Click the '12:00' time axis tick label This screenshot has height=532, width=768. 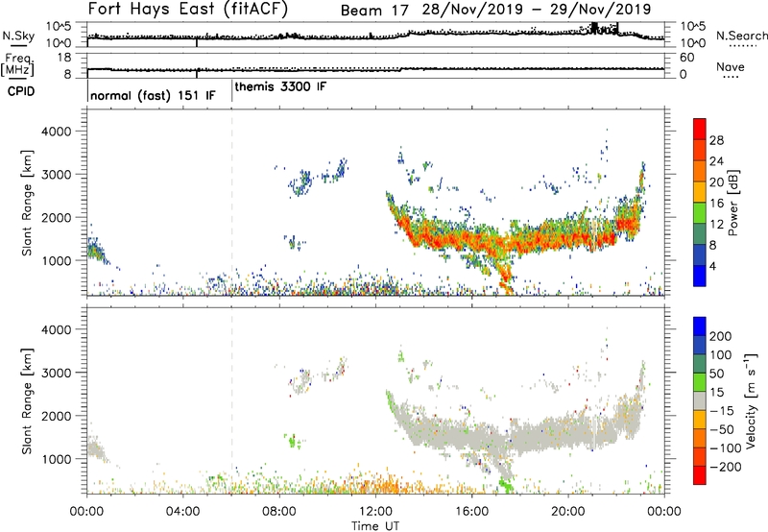[x=375, y=512]
